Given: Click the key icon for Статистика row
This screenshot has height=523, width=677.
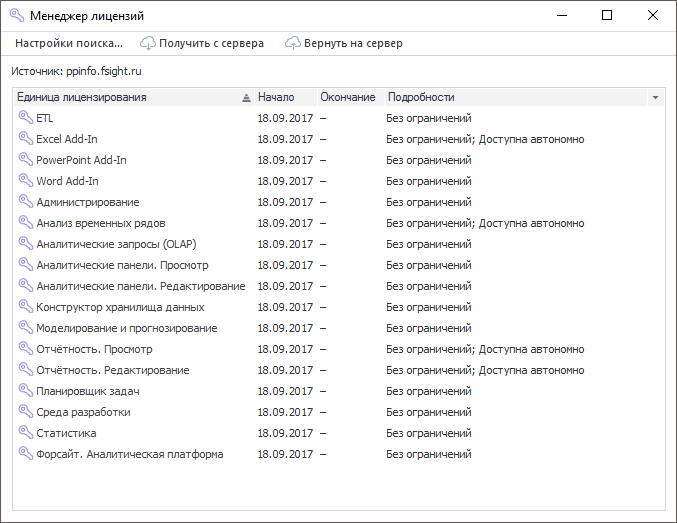Looking at the screenshot, I should tap(25, 433).
